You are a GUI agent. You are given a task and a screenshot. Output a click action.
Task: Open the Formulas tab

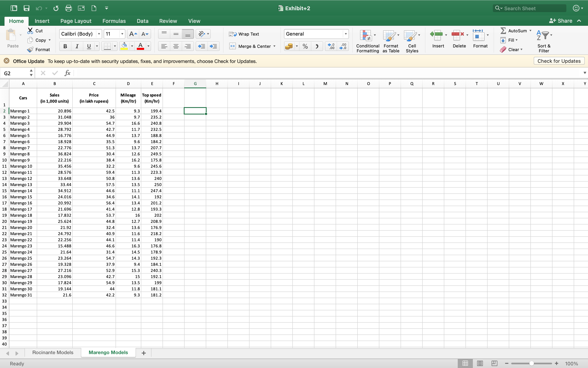114,21
